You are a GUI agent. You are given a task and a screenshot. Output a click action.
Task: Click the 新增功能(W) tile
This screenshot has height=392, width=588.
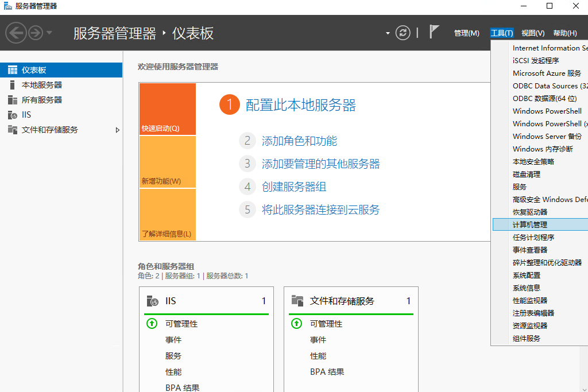point(167,162)
